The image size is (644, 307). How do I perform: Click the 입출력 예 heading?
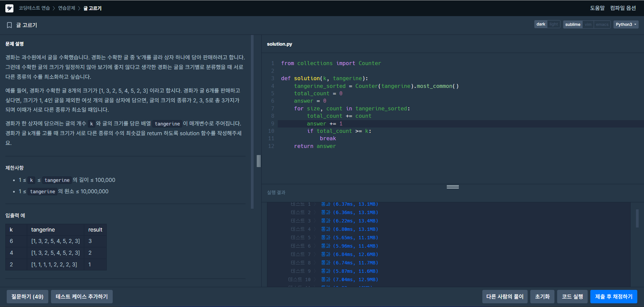15,215
